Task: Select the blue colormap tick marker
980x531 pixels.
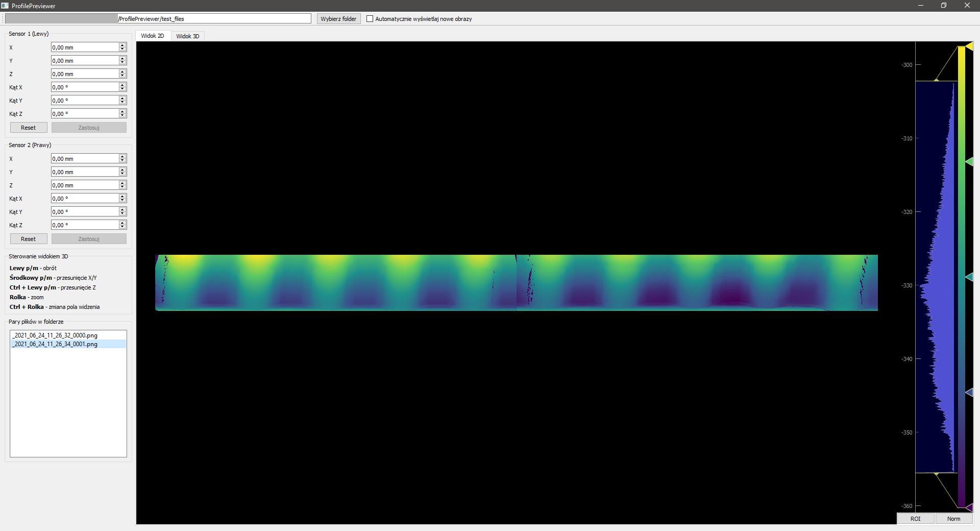Action: coord(969,392)
